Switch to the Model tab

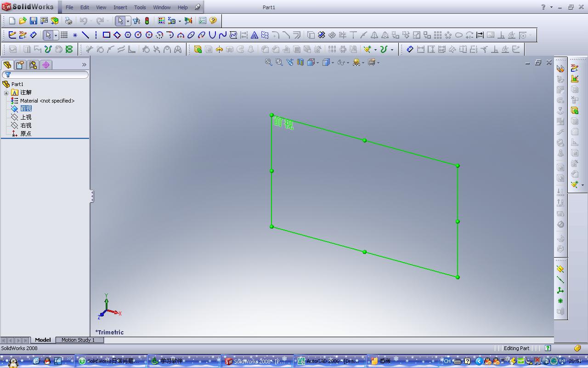(43, 340)
